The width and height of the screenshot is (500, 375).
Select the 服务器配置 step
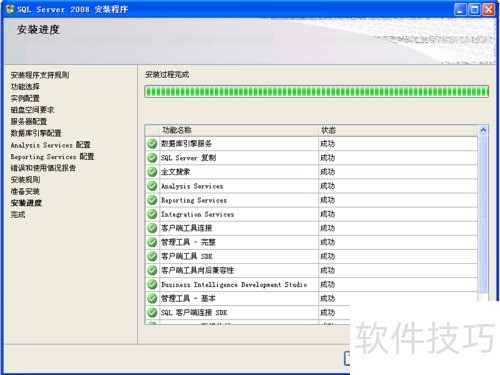29,122
